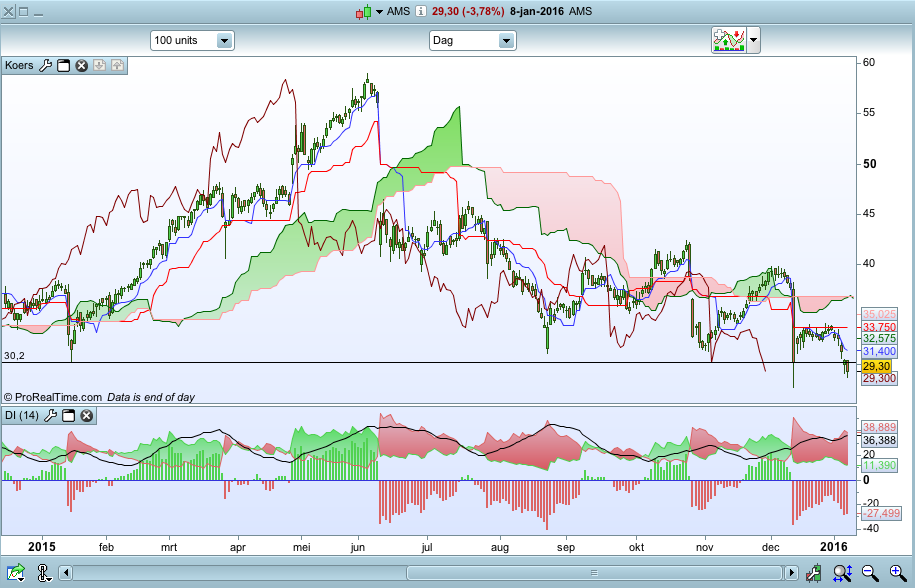The height and width of the screenshot is (588, 915).
Task: Open candlestick chart style icon in title bar
Action: pyautogui.click(x=363, y=12)
